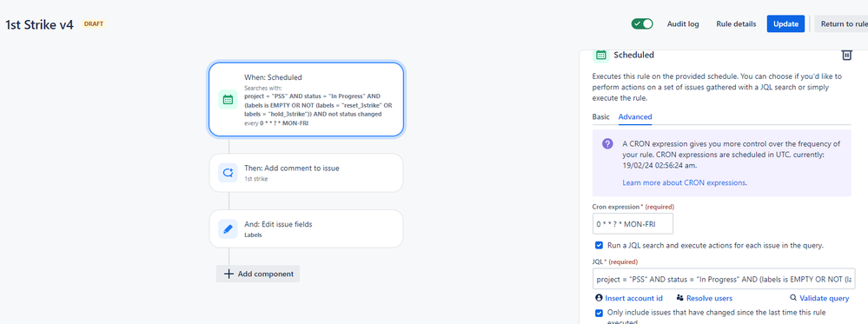Click the Add comment action icon
This screenshot has width=868, height=324.
point(228,173)
